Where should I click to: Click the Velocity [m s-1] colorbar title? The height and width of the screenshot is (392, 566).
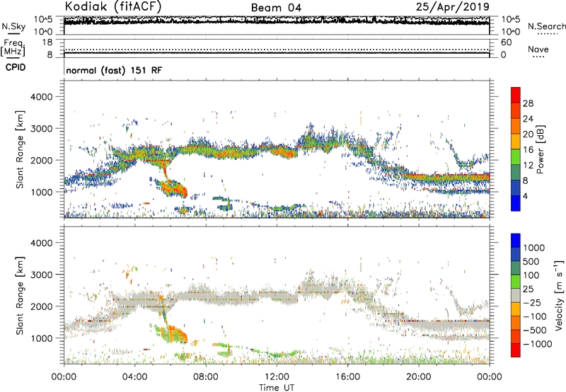click(560, 295)
